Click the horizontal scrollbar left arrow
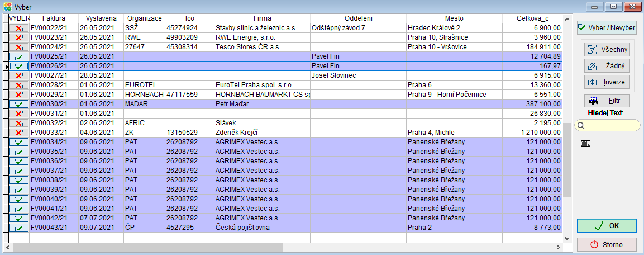 tap(7, 247)
